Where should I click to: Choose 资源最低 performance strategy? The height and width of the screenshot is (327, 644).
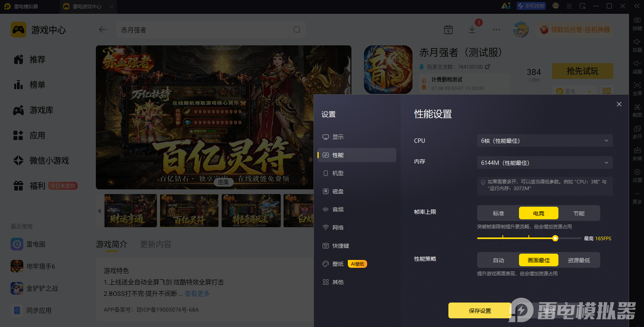579,260
